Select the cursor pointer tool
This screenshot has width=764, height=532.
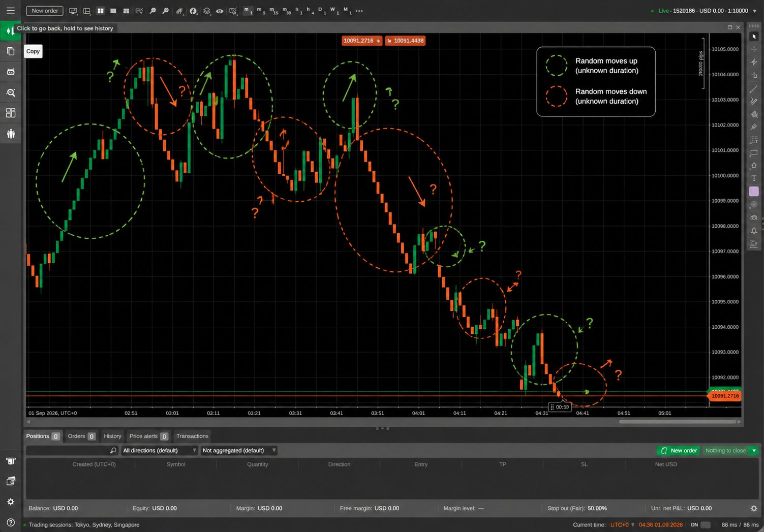(x=754, y=37)
